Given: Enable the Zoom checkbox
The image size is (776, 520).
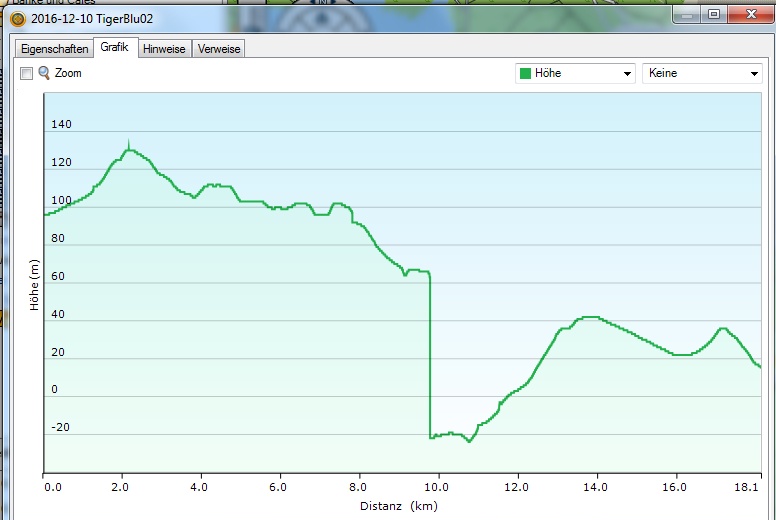Looking at the screenshot, I should [x=27, y=73].
